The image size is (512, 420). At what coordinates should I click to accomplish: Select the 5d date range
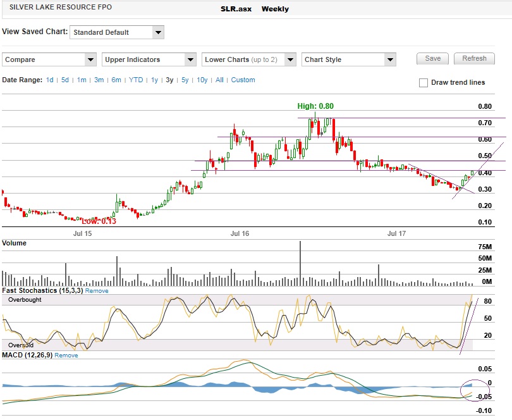(x=65, y=80)
